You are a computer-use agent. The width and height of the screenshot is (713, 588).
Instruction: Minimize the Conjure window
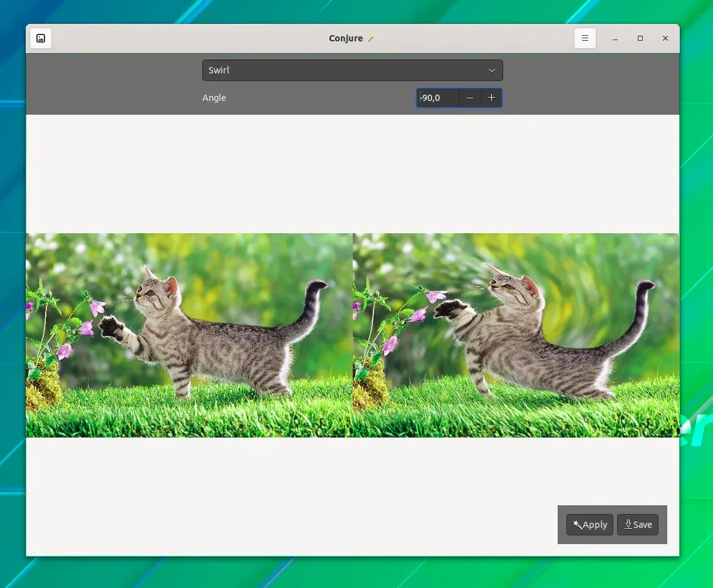[x=615, y=38]
